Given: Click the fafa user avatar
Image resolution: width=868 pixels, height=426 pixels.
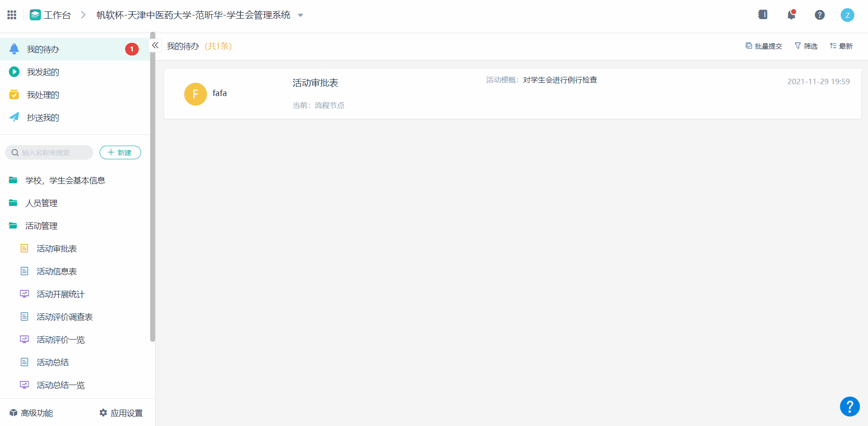Looking at the screenshot, I should click(196, 94).
